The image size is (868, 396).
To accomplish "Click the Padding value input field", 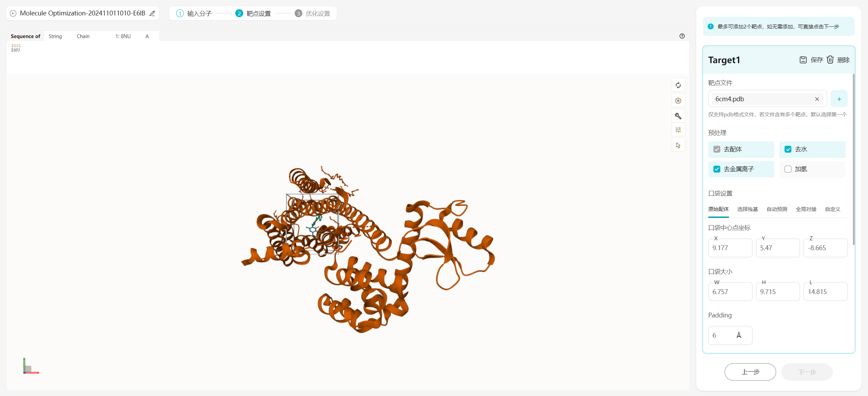I will point(730,335).
